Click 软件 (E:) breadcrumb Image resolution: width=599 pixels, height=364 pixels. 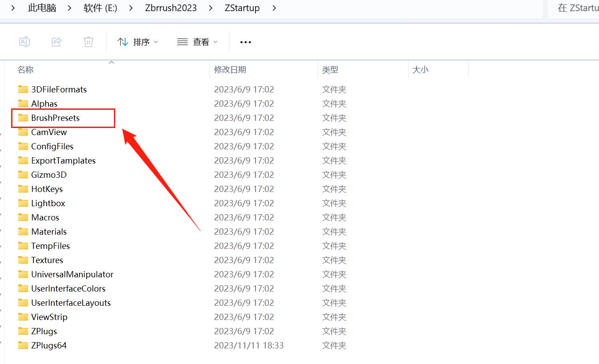101,8
